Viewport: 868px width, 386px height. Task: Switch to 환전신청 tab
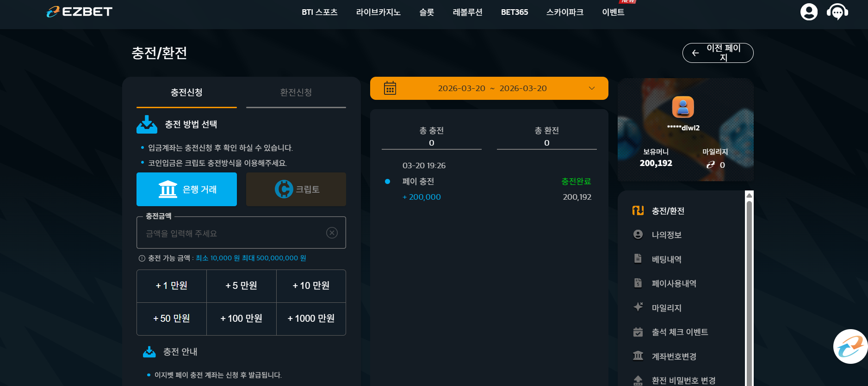point(296,92)
